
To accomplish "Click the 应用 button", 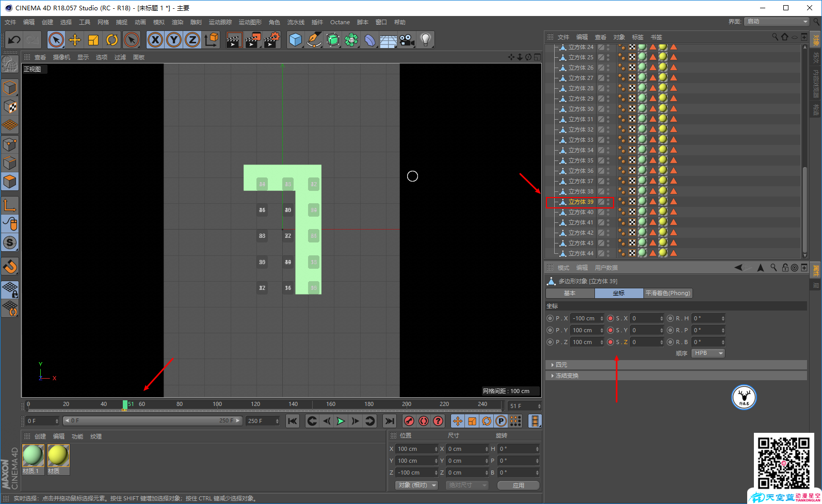I will point(519,485).
